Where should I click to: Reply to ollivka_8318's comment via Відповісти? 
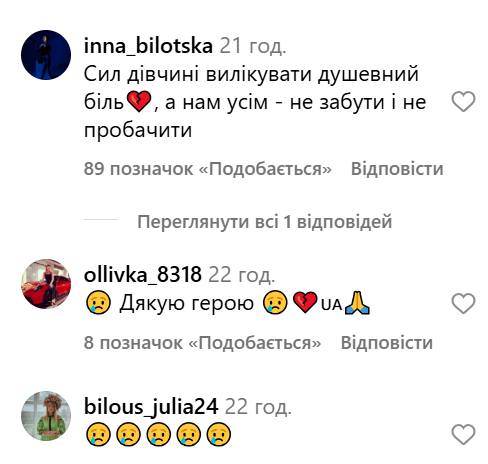click(387, 343)
